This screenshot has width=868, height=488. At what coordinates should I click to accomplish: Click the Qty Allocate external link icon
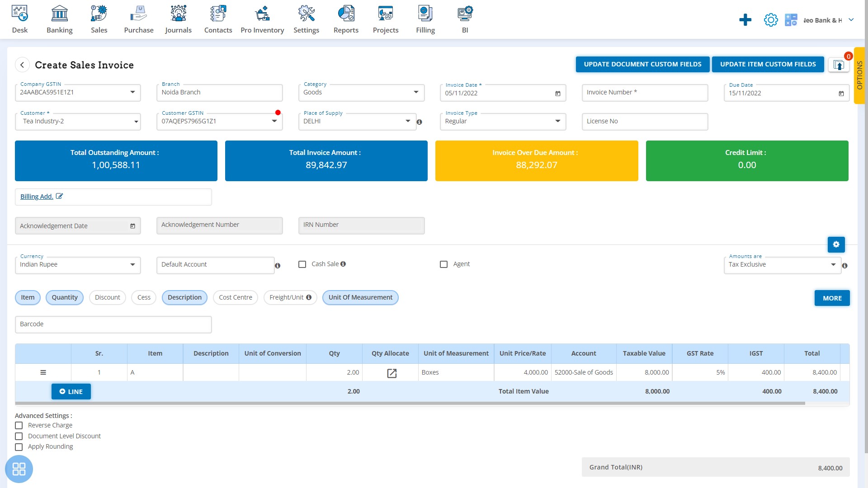391,372
